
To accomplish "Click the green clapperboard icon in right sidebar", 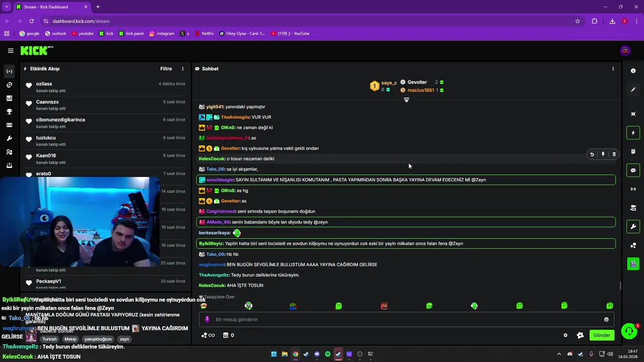I will click(x=633, y=263).
